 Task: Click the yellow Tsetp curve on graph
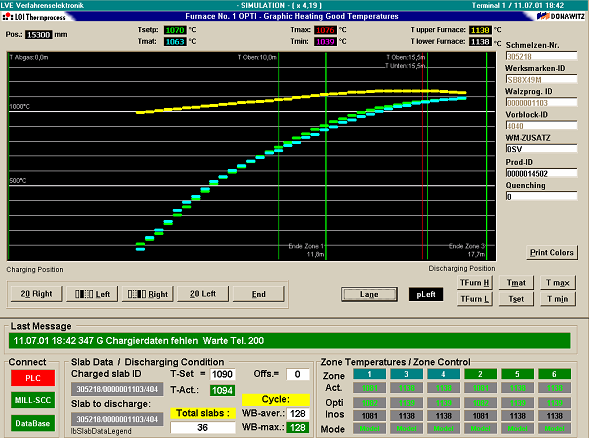tap(301, 97)
